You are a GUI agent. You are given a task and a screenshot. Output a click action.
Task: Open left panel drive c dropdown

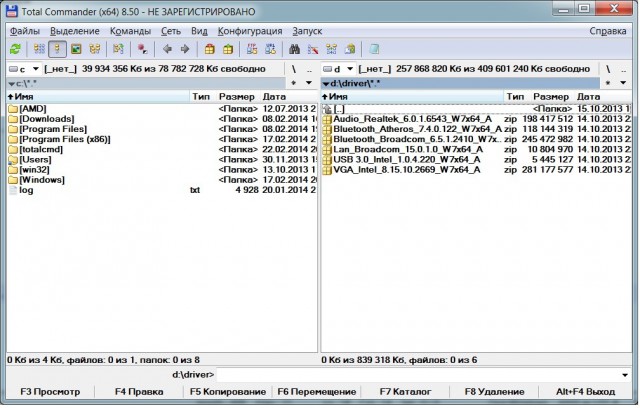(24, 69)
